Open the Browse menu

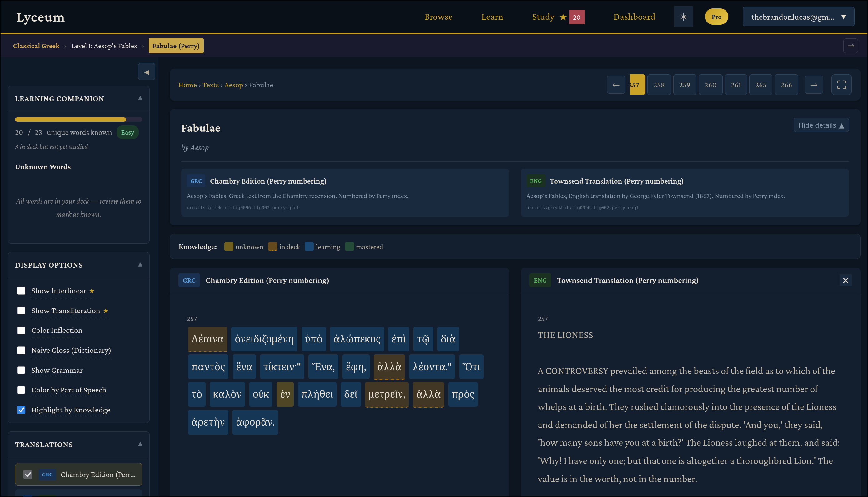tap(438, 17)
